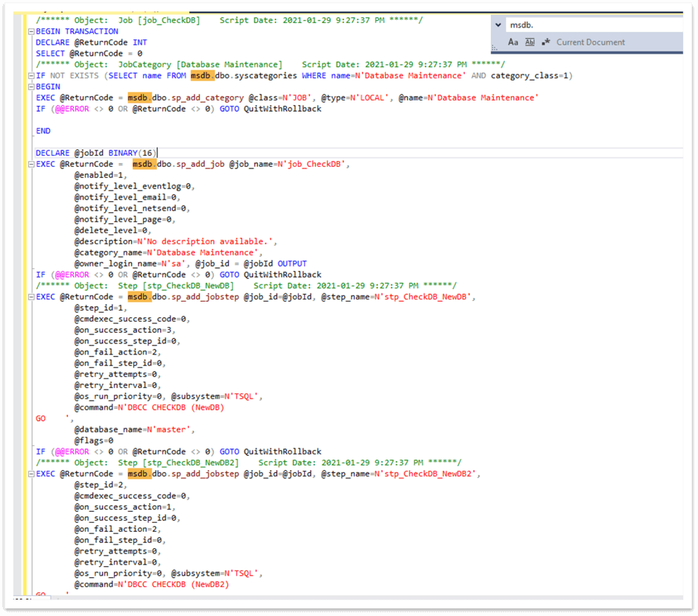Collapse the EXEC sp_add_job statement block

tap(30, 164)
